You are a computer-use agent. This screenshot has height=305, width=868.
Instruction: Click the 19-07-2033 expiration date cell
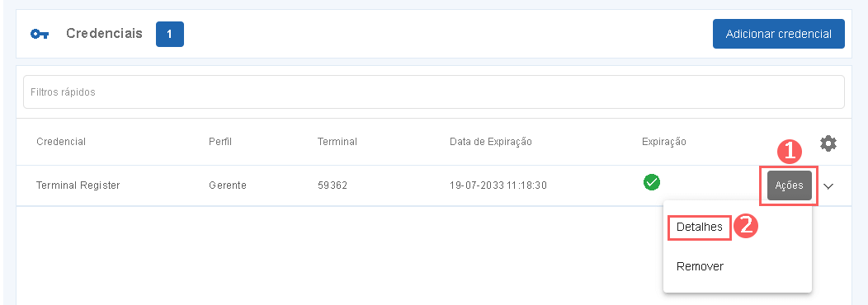pyautogui.click(x=498, y=185)
